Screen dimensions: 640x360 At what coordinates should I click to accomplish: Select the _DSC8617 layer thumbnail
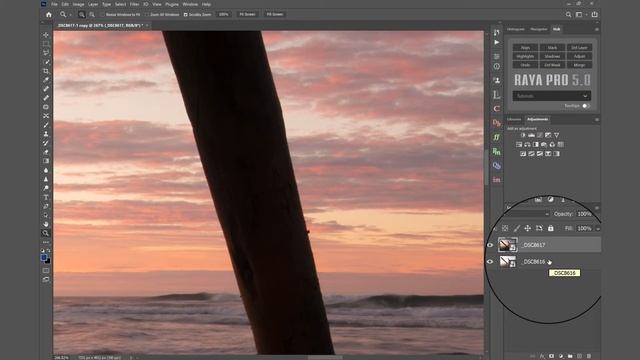click(x=508, y=245)
